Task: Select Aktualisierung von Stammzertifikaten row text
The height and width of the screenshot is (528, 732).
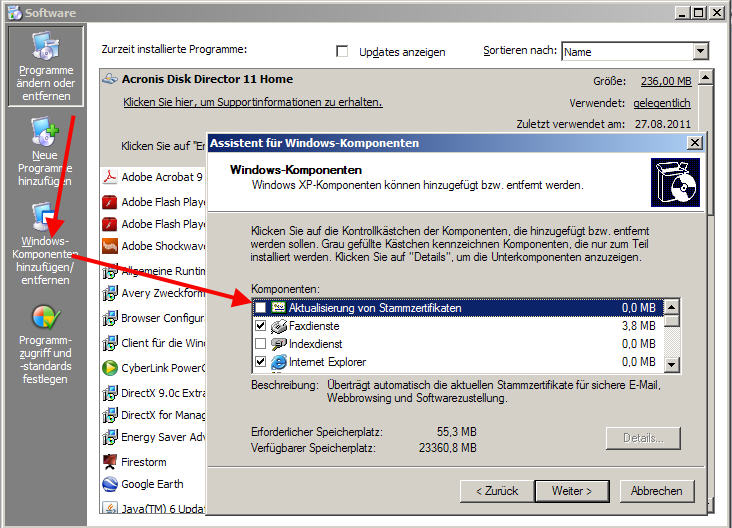Action: pyautogui.click(x=375, y=308)
